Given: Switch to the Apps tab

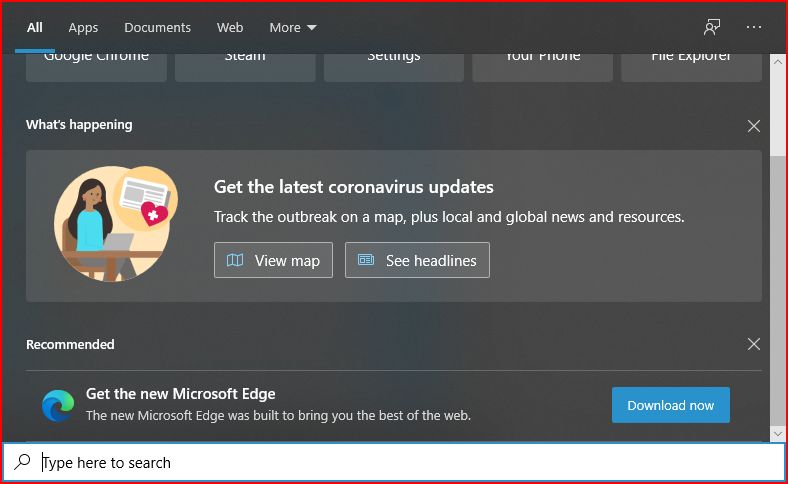Looking at the screenshot, I should coord(83,28).
